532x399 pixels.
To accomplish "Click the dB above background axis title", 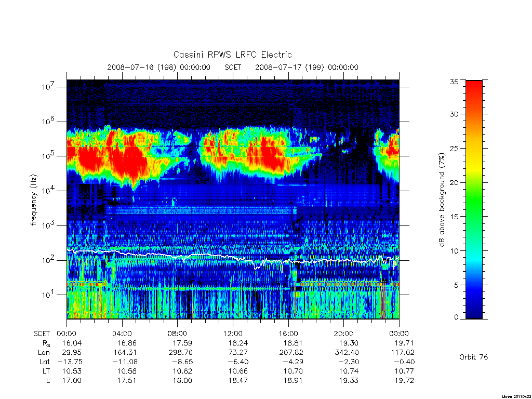I will pos(442,200).
